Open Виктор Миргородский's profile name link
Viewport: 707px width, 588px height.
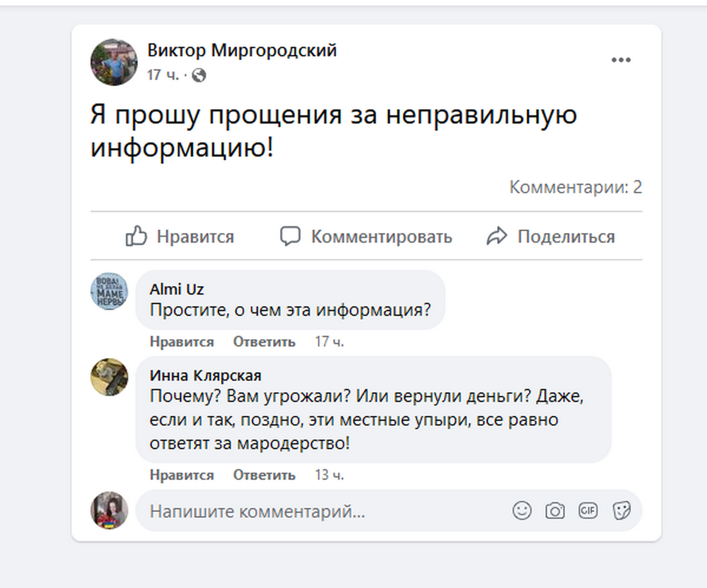pyautogui.click(x=242, y=50)
